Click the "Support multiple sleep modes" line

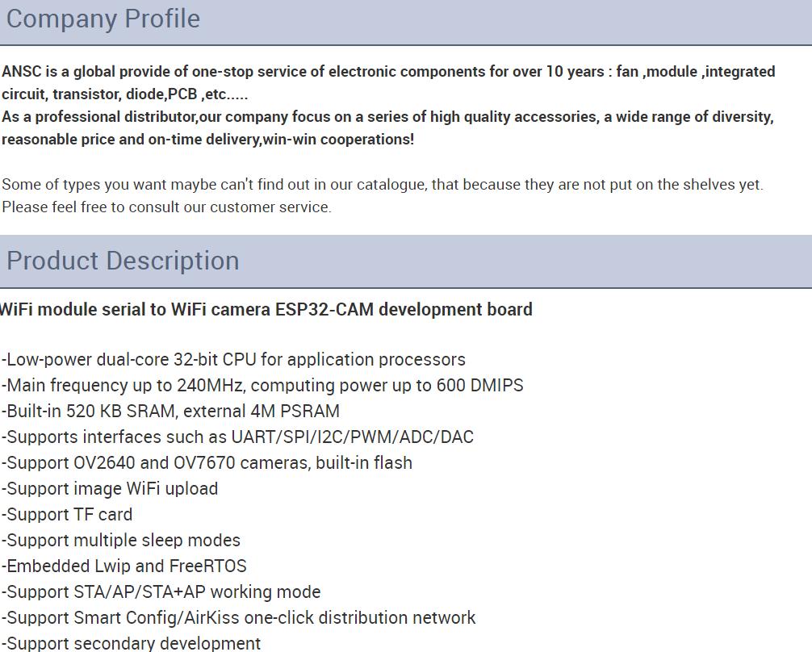coord(121,541)
